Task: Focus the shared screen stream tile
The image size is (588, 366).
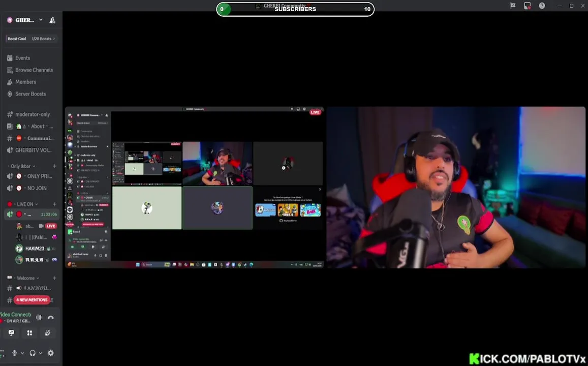Action: 194,188
